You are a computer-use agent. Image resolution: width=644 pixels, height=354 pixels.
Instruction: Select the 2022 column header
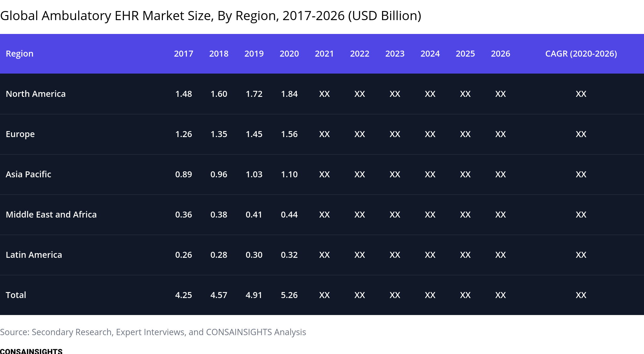tap(360, 54)
